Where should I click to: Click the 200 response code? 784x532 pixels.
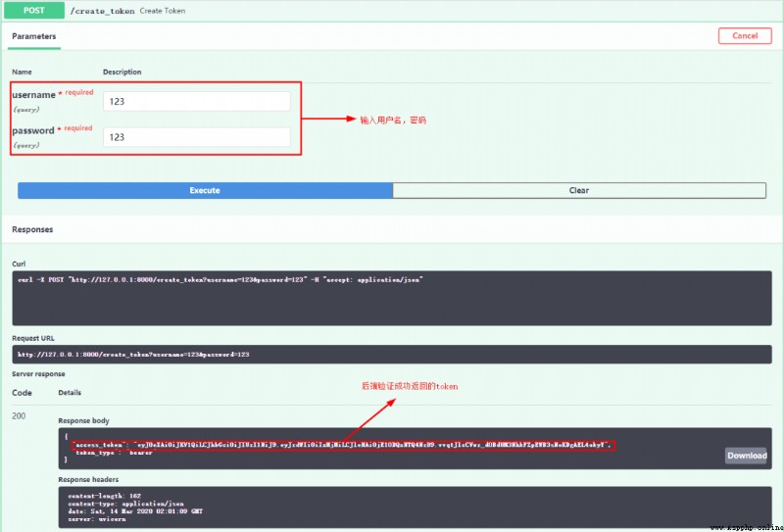[x=19, y=416]
